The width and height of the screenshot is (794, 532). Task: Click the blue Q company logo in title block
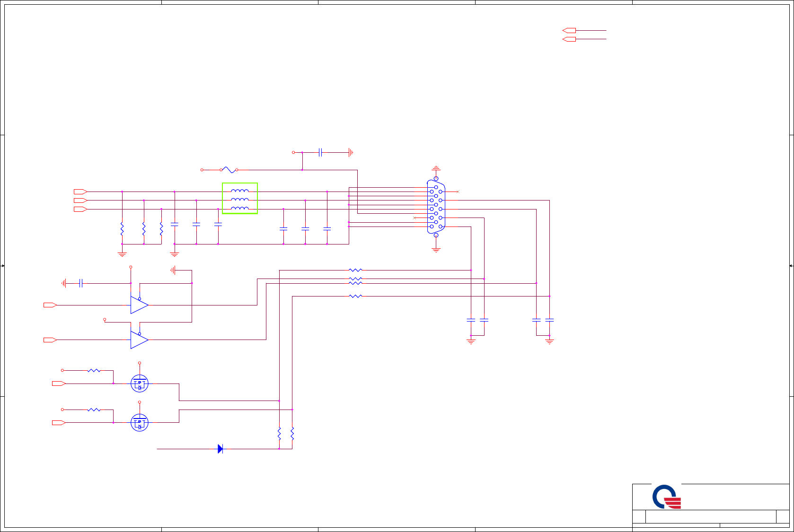[x=667, y=497]
